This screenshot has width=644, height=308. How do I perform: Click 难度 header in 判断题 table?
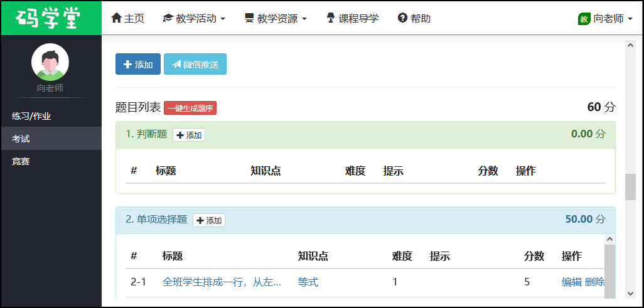point(355,171)
